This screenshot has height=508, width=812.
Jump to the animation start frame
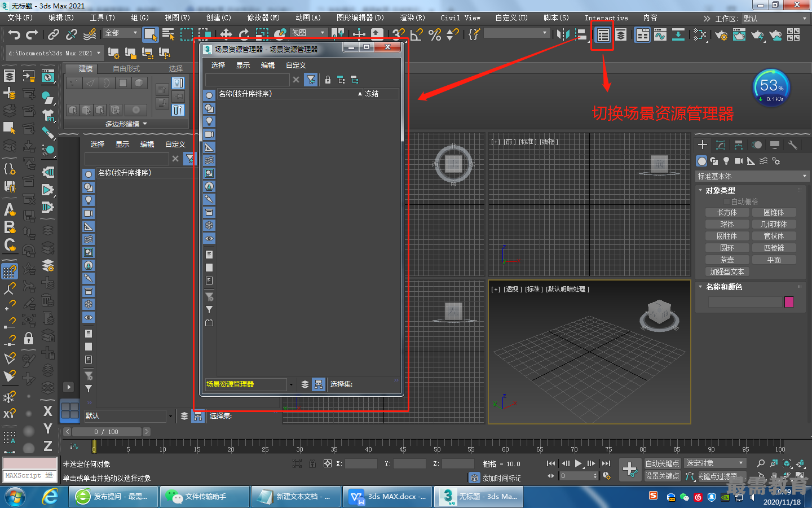[551, 463]
